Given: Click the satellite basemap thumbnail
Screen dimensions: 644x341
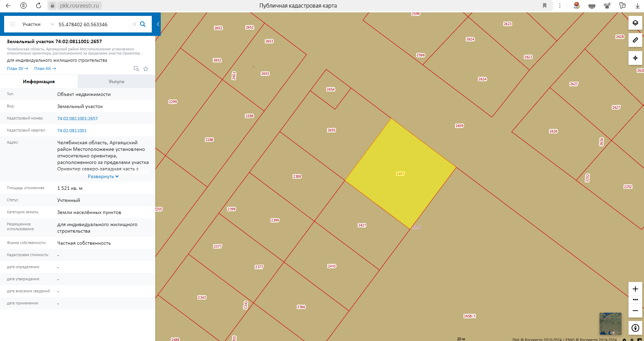Looking at the screenshot, I should point(610,324).
